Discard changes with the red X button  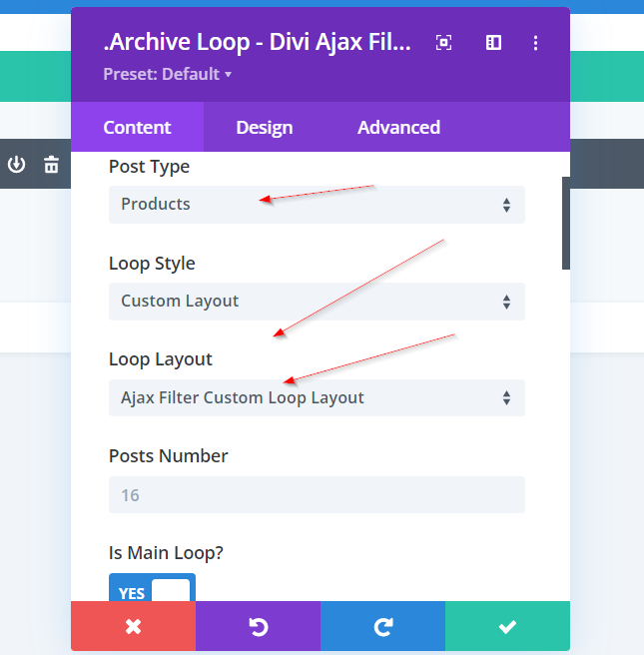(x=133, y=626)
